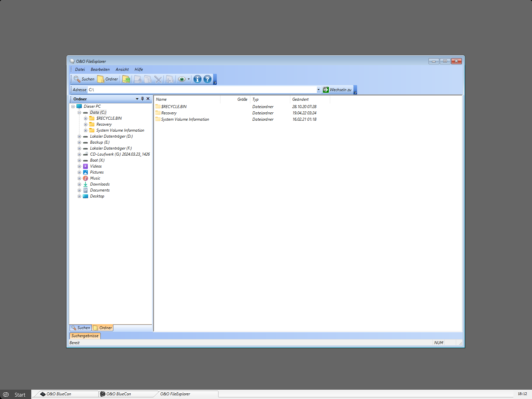Click the blue info icon

click(x=198, y=79)
